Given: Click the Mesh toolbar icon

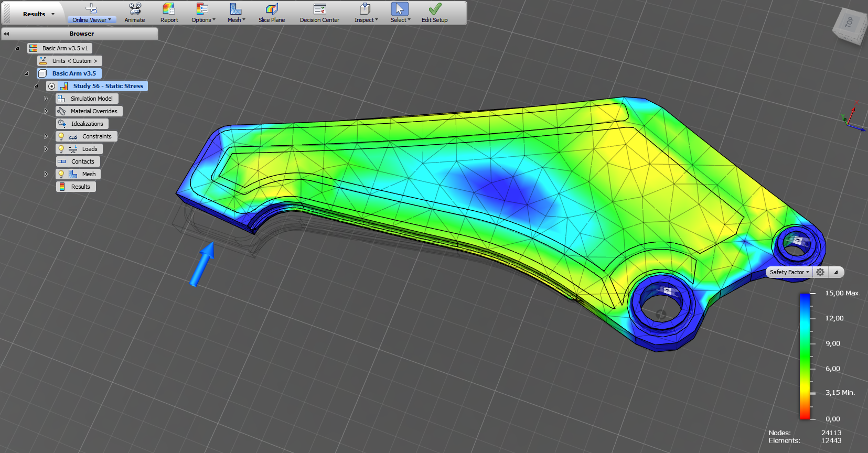Looking at the screenshot, I should click(x=235, y=9).
